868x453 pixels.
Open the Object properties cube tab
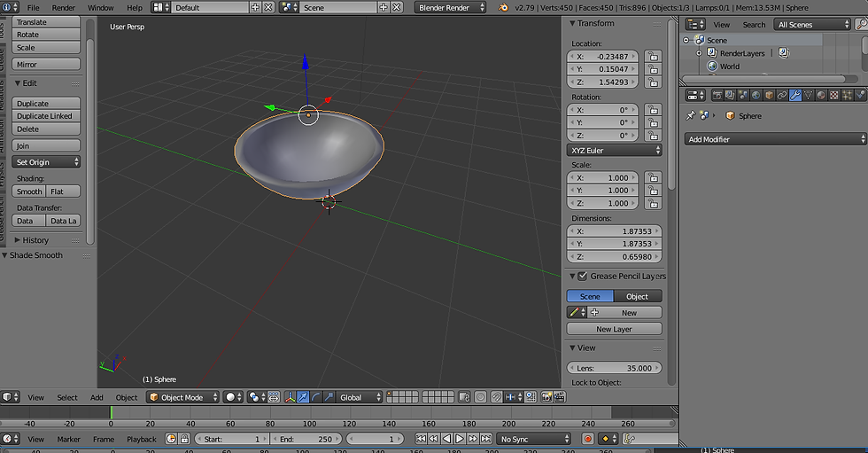click(769, 95)
